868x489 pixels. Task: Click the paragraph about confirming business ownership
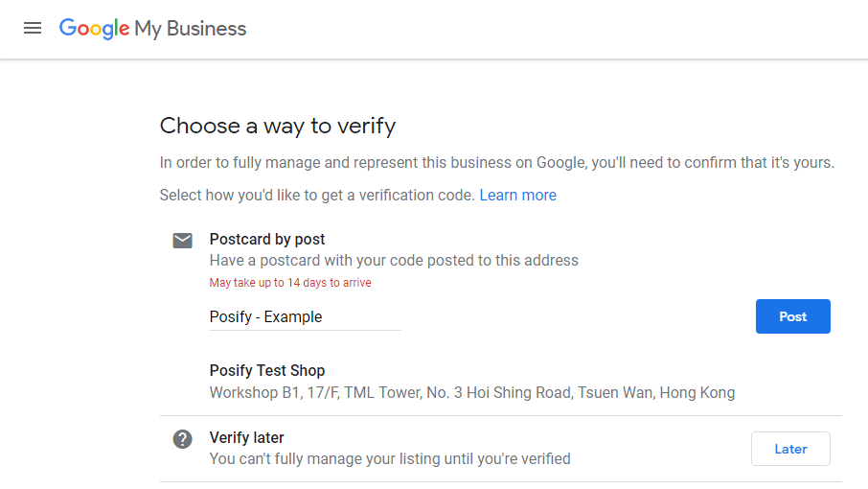click(496, 163)
